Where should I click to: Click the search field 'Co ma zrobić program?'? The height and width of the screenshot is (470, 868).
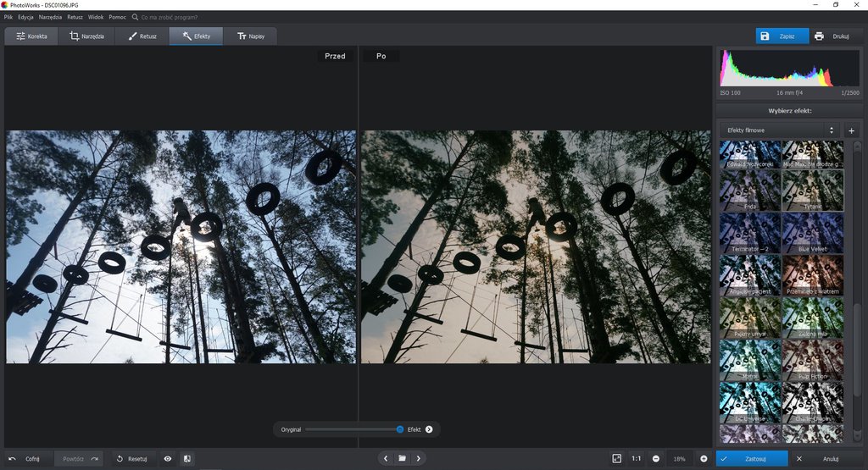[x=169, y=17]
